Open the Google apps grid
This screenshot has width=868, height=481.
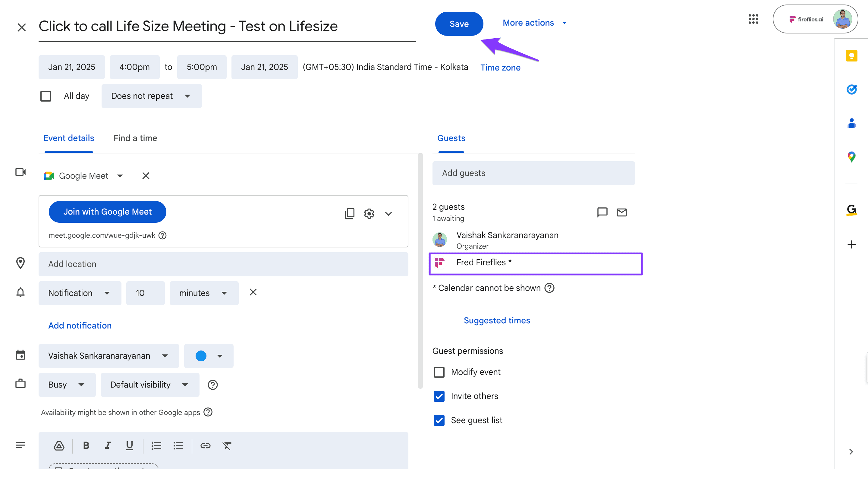[753, 19]
